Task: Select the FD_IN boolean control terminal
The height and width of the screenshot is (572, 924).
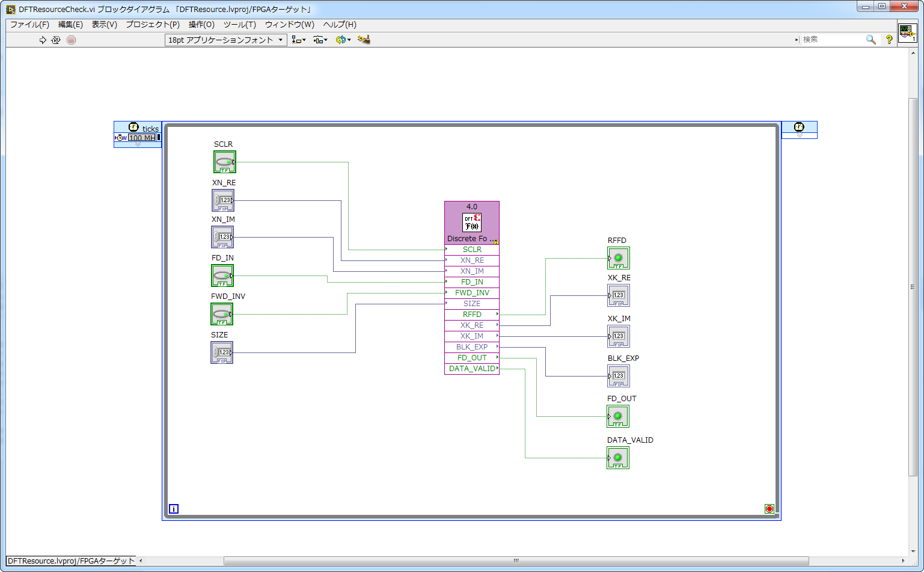Action: click(x=222, y=275)
